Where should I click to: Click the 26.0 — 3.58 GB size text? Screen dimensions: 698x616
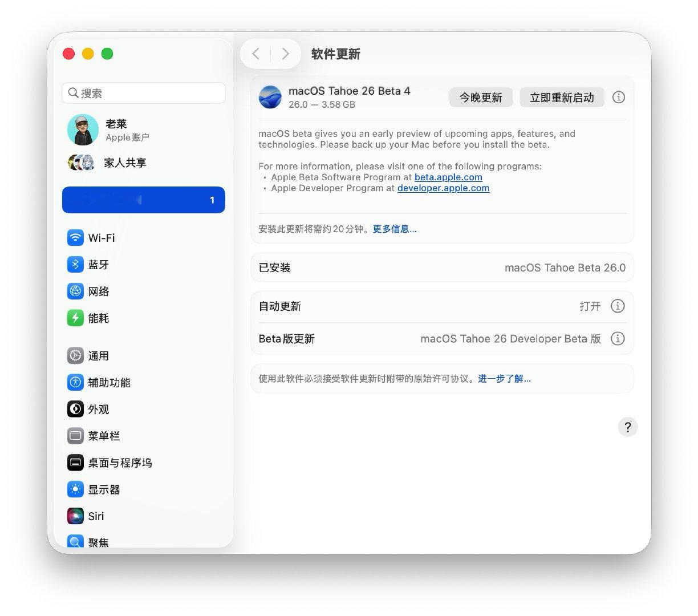322,104
